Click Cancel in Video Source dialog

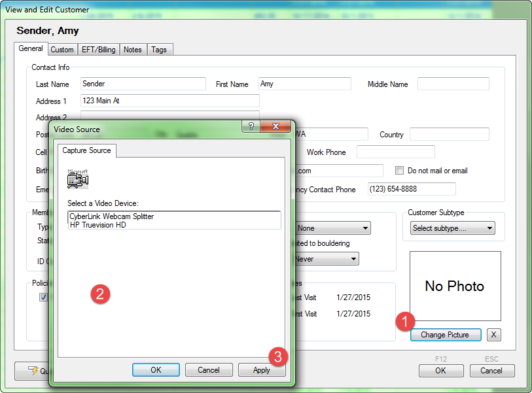pos(209,369)
